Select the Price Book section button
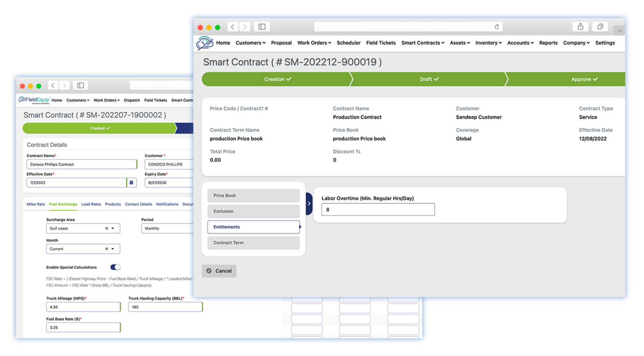Screen dimensions: 644x356 click(253, 195)
